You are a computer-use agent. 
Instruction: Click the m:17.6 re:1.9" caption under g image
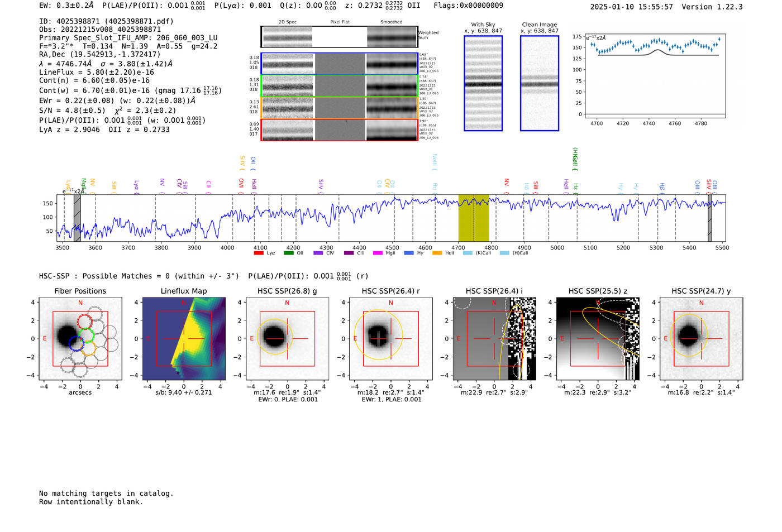[x=288, y=392]
